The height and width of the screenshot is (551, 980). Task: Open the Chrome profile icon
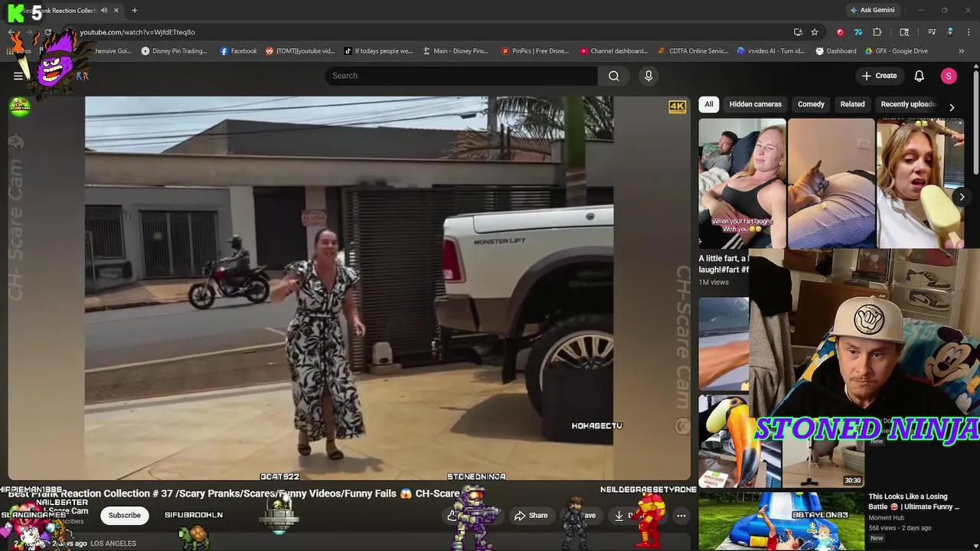pyautogui.click(x=950, y=32)
